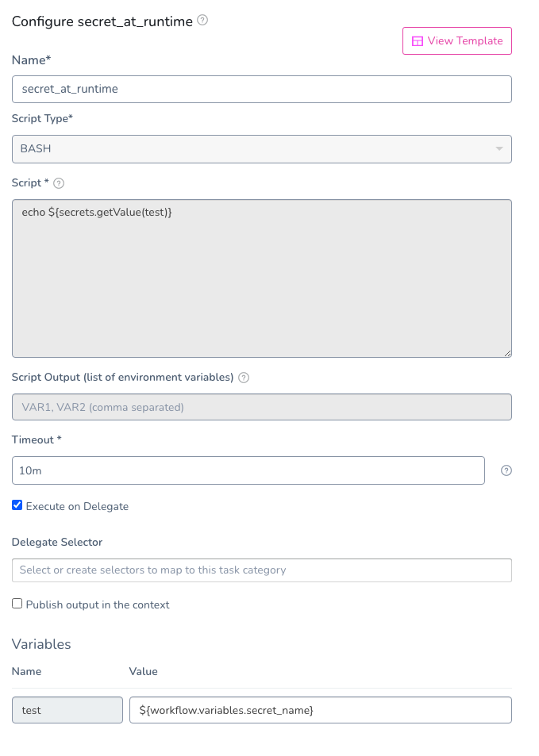The image size is (539, 756).
Task: Click the View Template button
Action: [457, 41]
